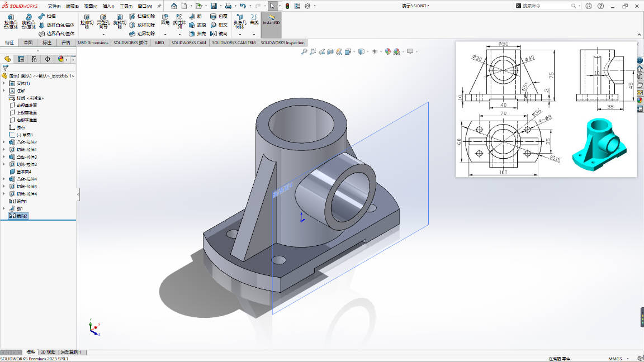The width and height of the screenshot is (644, 362).
Task: Open the Options gear icon
Action: 307,6
